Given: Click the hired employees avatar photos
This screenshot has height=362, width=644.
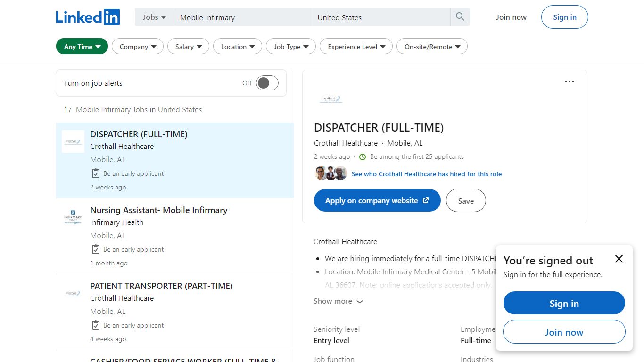Looking at the screenshot, I should tap(331, 173).
